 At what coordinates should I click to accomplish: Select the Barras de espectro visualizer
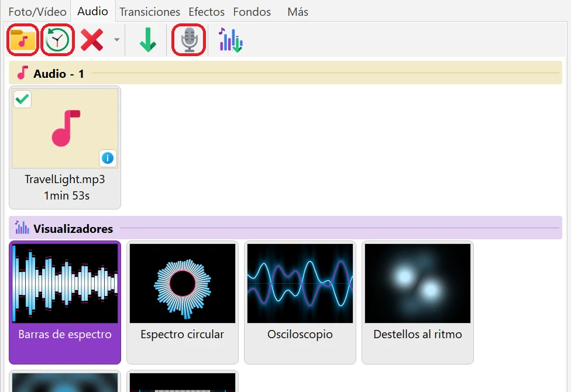point(65,302)
